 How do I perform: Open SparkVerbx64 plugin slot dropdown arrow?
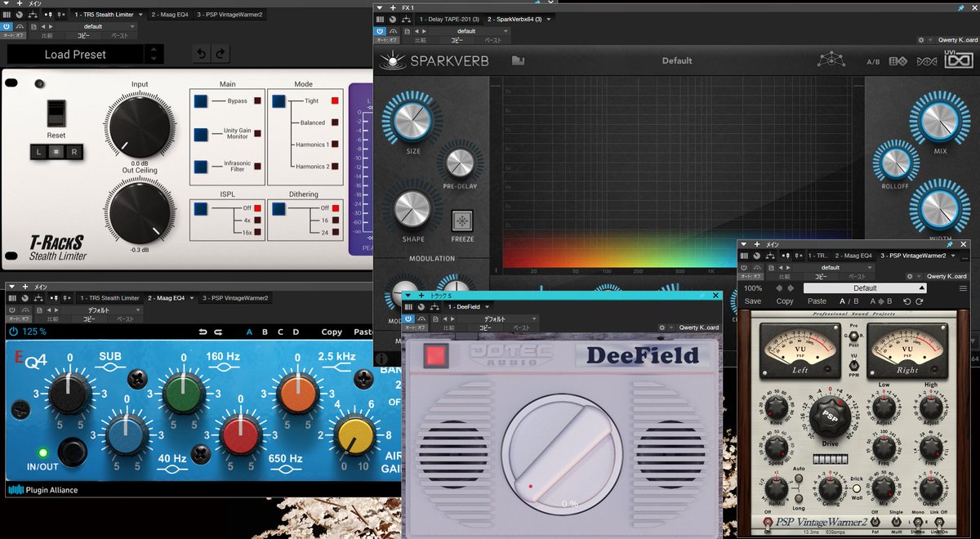point(549,19)
